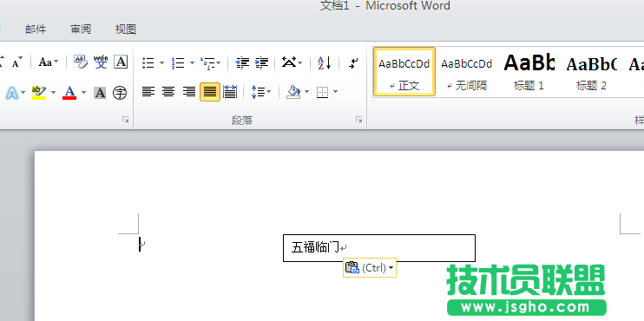Click the Phonetic Guide (wén) icon
This screenshot has width=644, height=321.
[x=101, y=62]
